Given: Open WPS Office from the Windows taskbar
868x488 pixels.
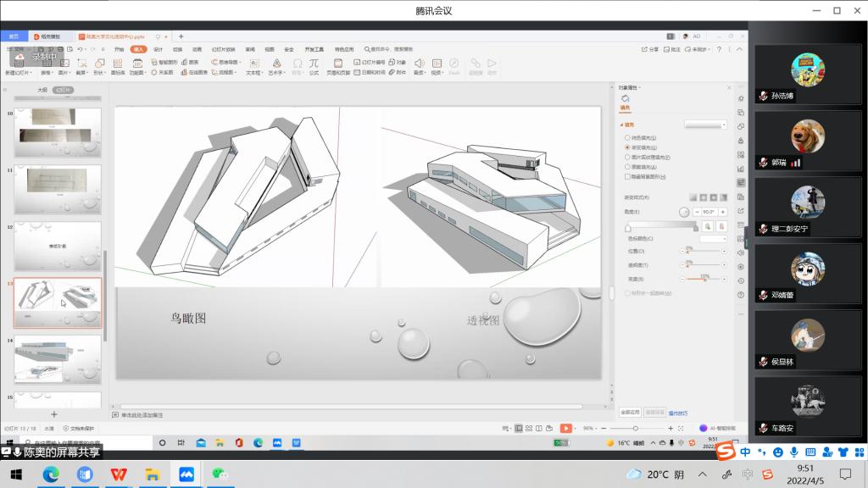Looking at the screenshot, I should pyautogui.click(x=118, y=474).
